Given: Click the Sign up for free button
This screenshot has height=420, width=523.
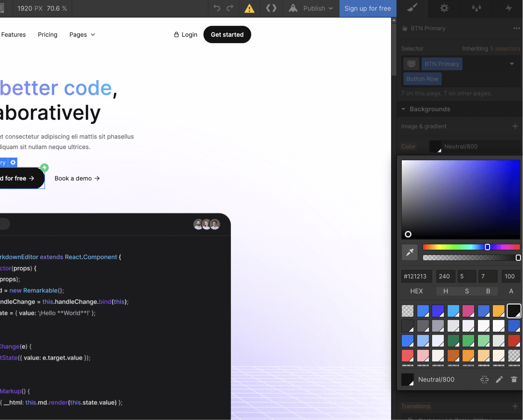Looking at the screenshot, I should [368, 8].
